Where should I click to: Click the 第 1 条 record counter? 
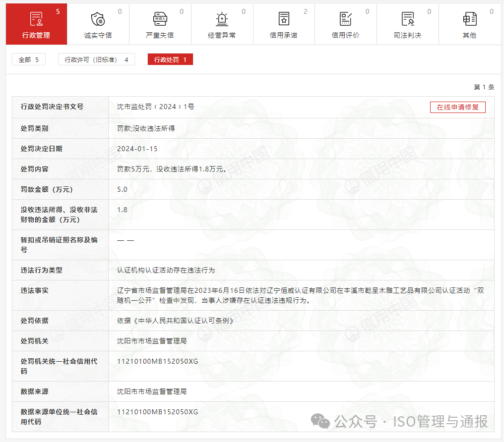[x=484, y=87]
